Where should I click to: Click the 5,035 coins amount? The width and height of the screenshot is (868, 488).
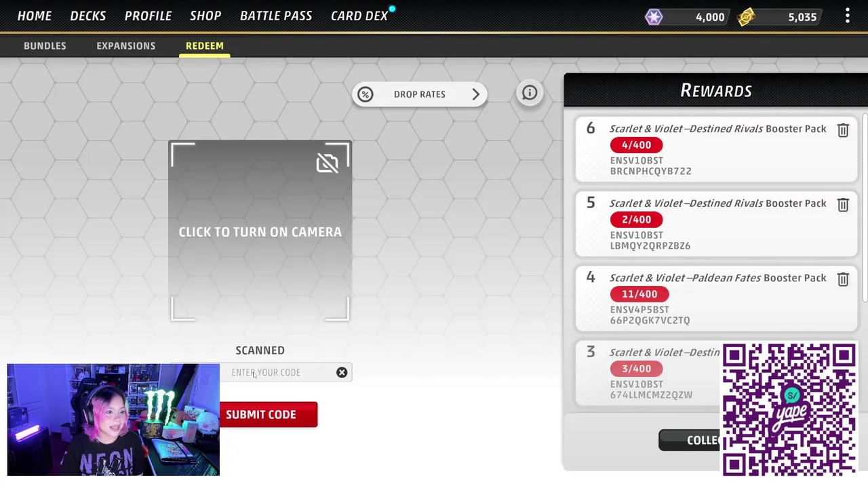[x=802, y=17]
